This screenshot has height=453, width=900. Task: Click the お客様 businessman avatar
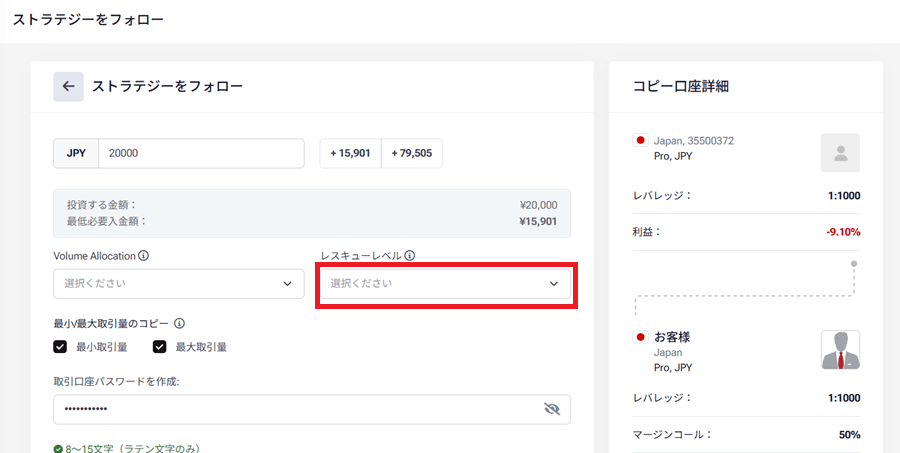[840, 350]
